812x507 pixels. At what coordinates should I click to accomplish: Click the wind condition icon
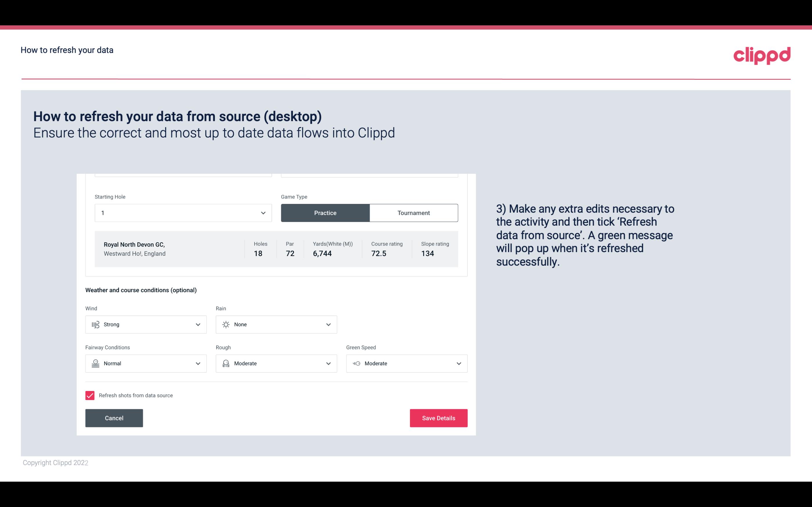point(95,324)
